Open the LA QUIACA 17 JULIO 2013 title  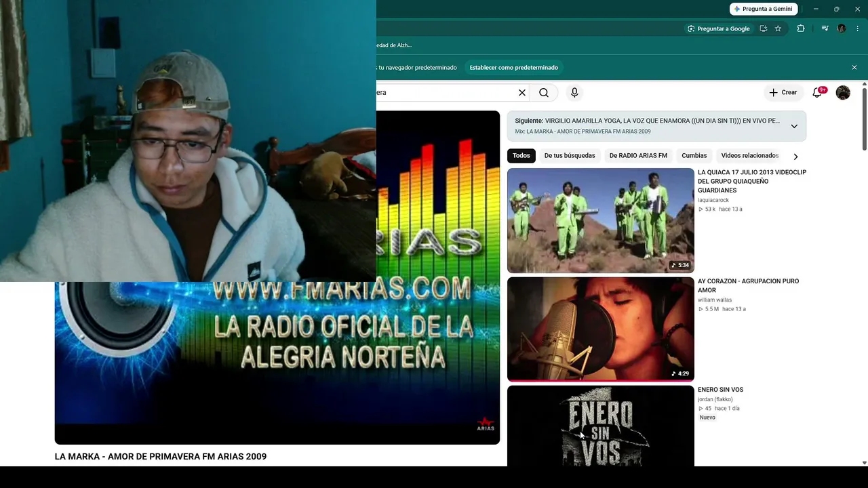752,182
